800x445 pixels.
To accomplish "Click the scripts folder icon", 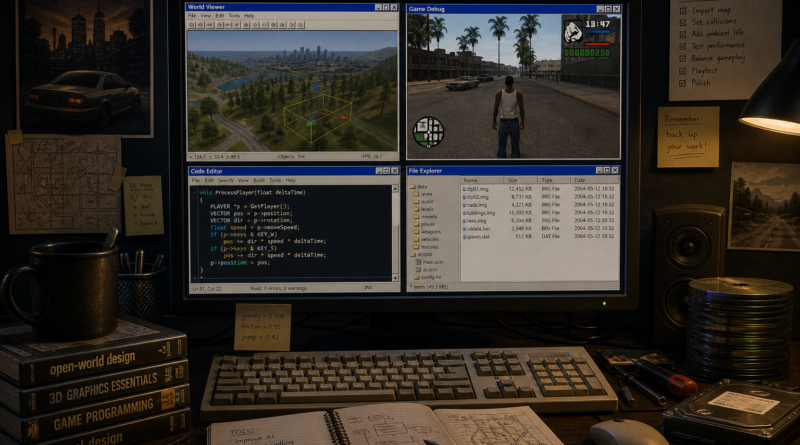I will 413,254.
